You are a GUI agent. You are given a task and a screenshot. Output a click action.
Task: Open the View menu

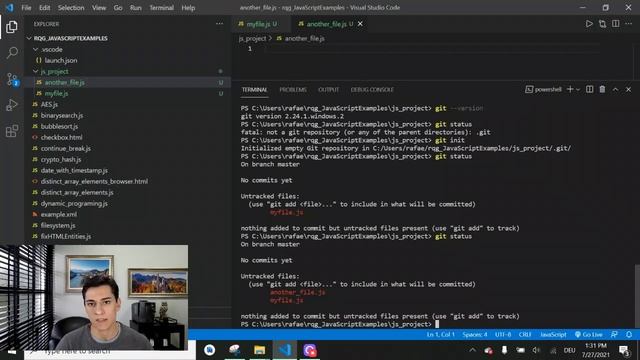click(99, 7)
